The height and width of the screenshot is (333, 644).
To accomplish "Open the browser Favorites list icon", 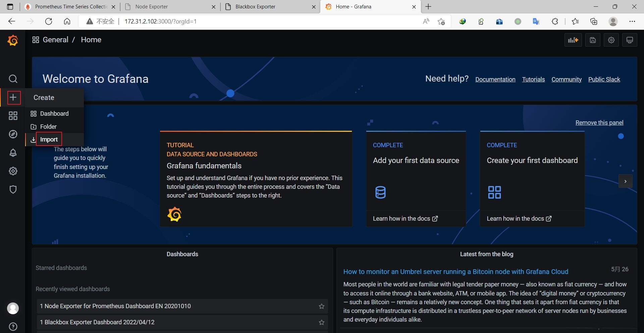I will point(575,21).
